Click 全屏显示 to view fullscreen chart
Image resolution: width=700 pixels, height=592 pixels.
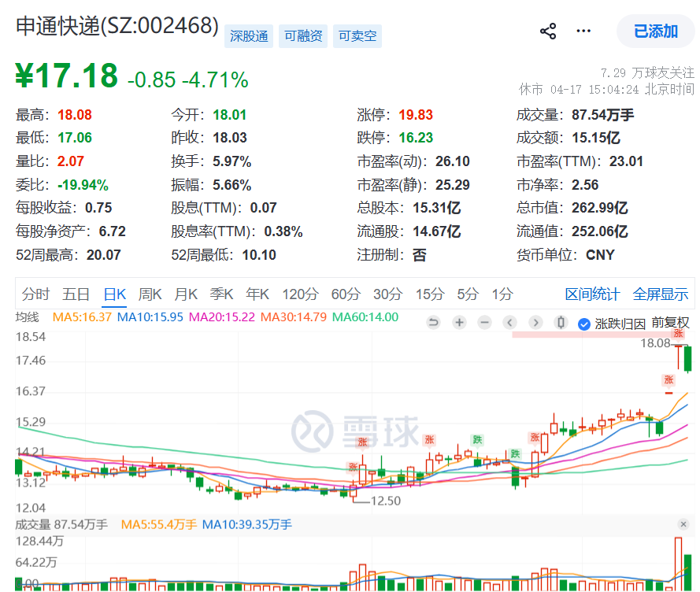point(661,294)
